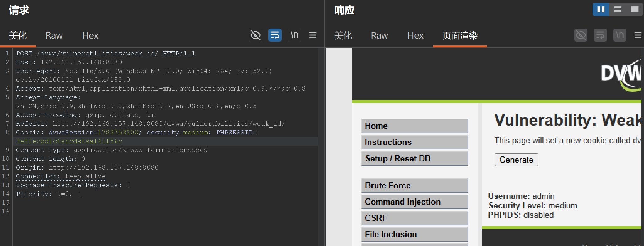Click the response \n newline icon
Viewport: 644px width, 246px height.
pos(620,35)
